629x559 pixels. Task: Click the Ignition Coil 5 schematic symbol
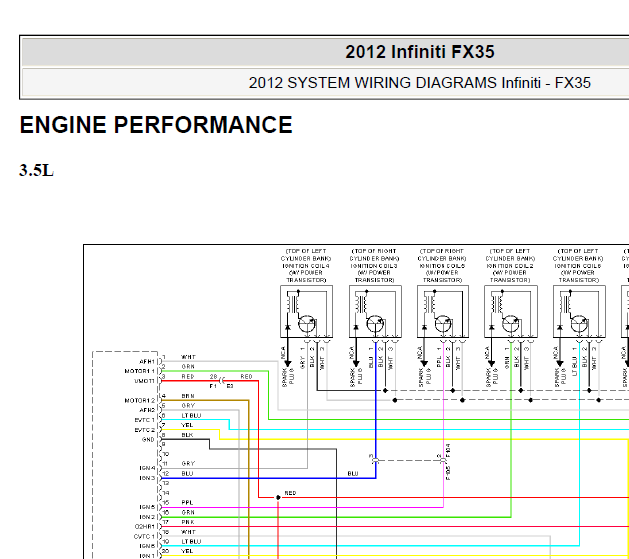coord(443,312)
